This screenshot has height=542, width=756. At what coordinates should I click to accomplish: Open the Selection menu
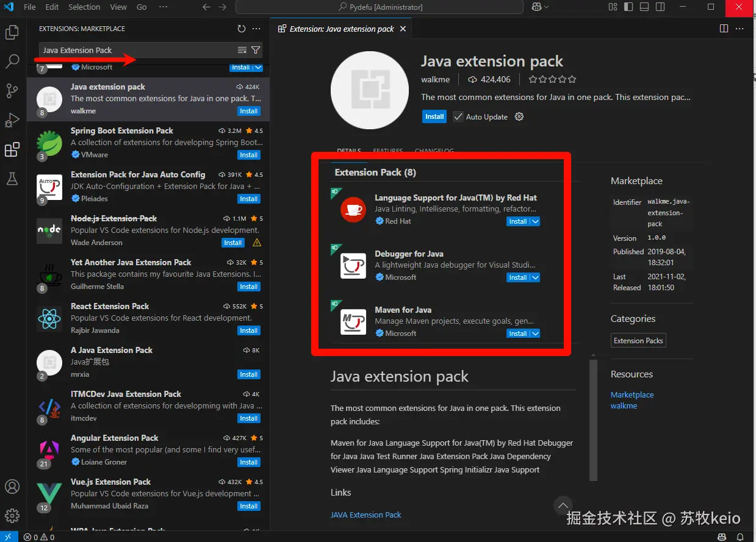tap(84, 7)
